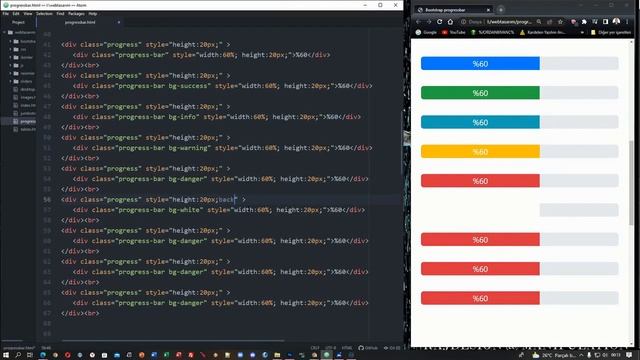The height and width of the screenshot is (360, 640).
Task: Open the Find menu in Atom
Action: (x=60, y=13)
